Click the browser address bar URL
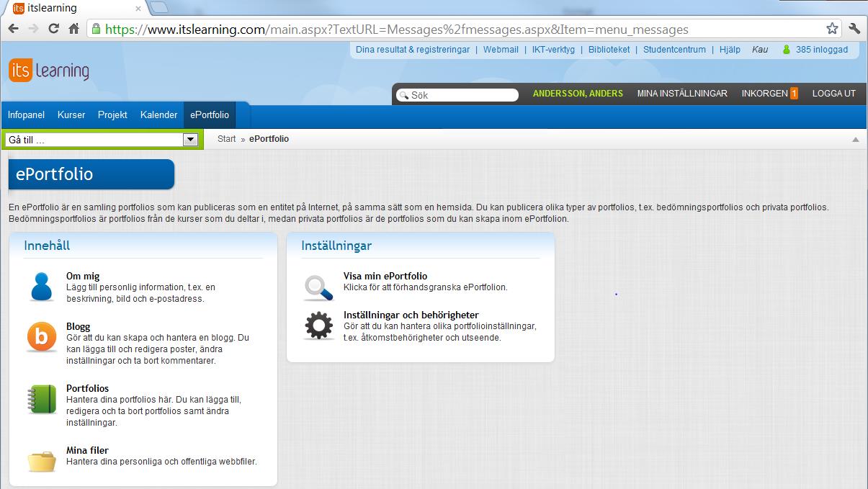This screenshot has width=868, height=489. tap(397, 30)
